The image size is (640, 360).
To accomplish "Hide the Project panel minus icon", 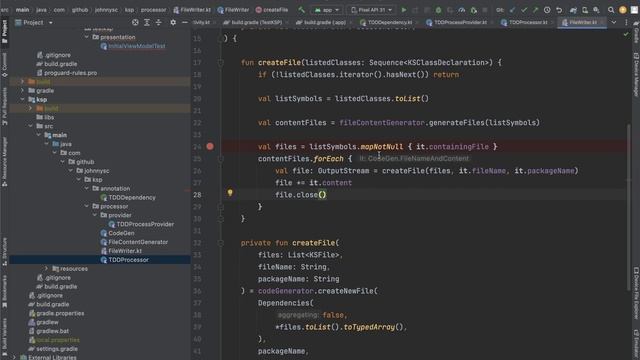I will point(184,22).
